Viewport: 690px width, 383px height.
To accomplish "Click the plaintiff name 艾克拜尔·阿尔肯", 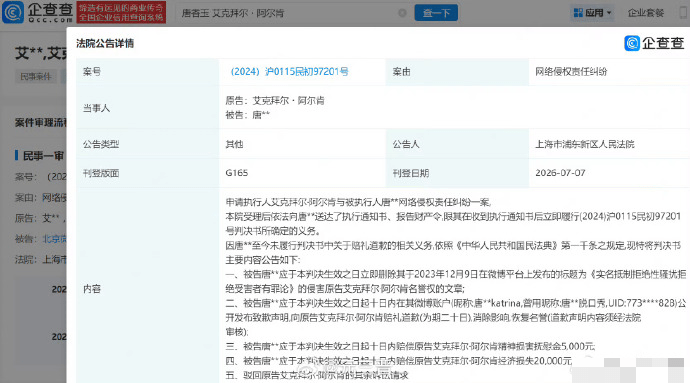I will (288, 100).
